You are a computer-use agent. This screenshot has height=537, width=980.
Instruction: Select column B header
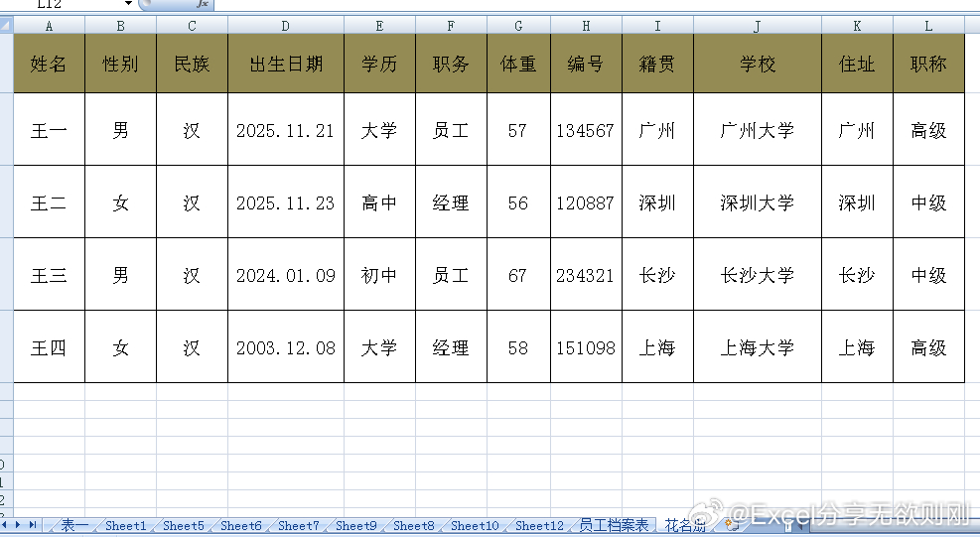[x=120, y=26]
